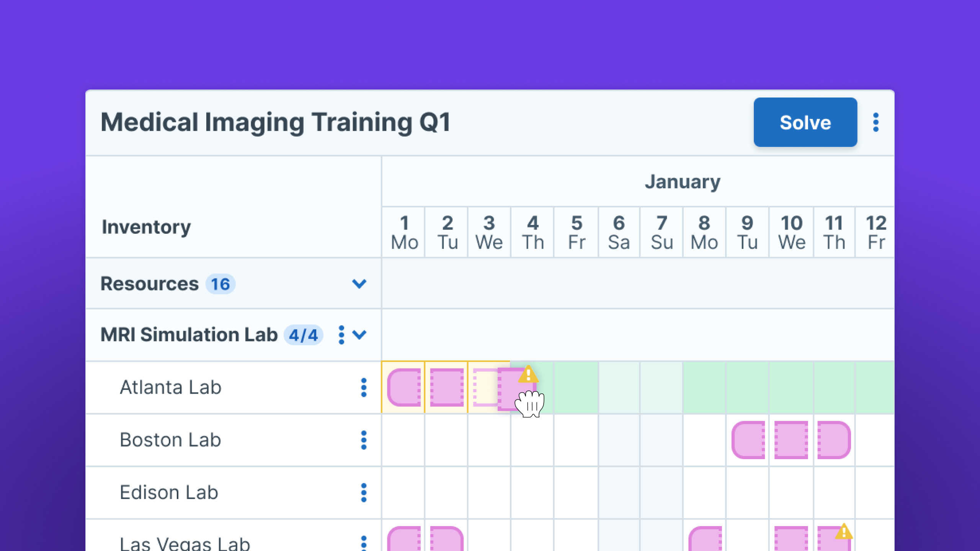Screen dimensions: 980x551
Task: Select the Edison Lab row label
Action: tap(169, 492)
